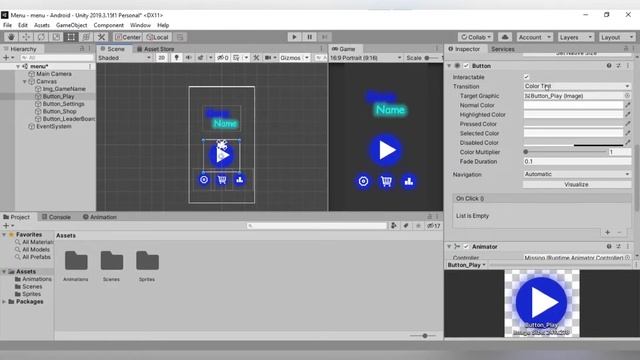Pick Highlighted Color with eyedropper
The height and width of the screenshot is (360, 640).
[628, 115]
